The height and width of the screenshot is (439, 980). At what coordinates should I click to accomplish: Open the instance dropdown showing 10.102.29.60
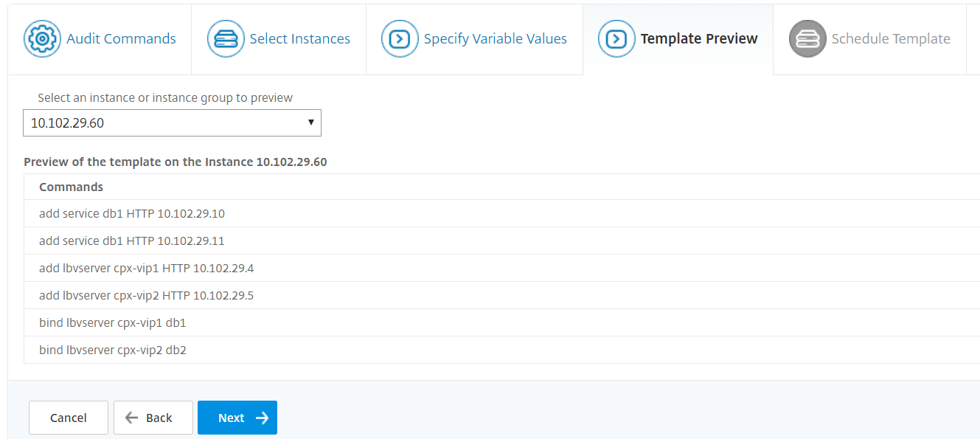[172, 123]
